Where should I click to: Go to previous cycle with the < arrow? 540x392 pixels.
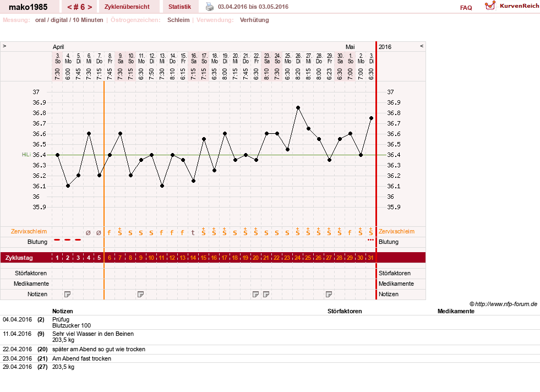coord(69,7)
